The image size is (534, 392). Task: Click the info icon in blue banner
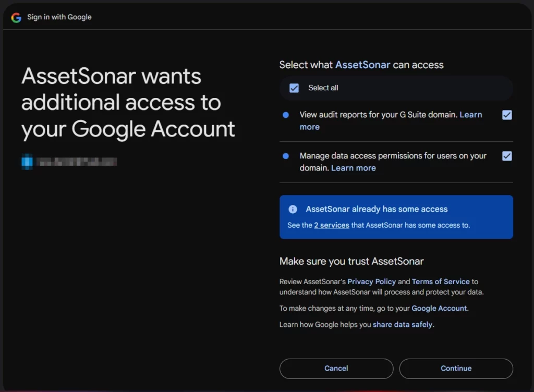click(x=293, y=209)
